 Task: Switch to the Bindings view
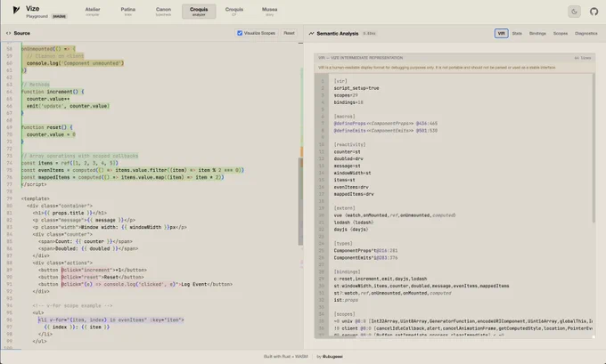point(537,34)
